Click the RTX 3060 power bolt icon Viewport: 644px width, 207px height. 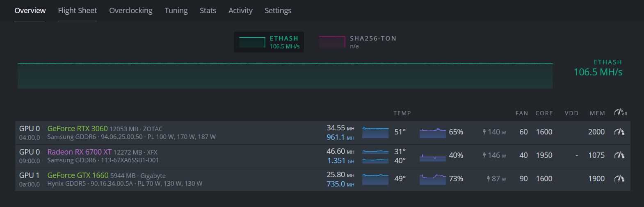click(484, 132)
